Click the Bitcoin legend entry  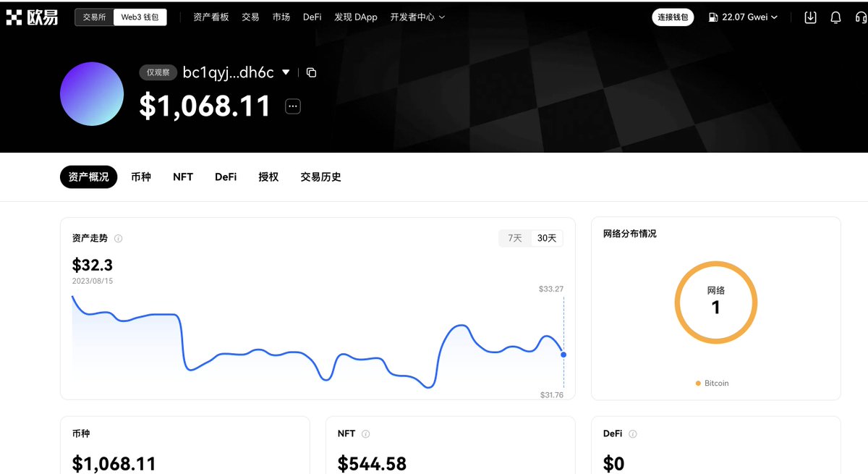coord(712,383)
